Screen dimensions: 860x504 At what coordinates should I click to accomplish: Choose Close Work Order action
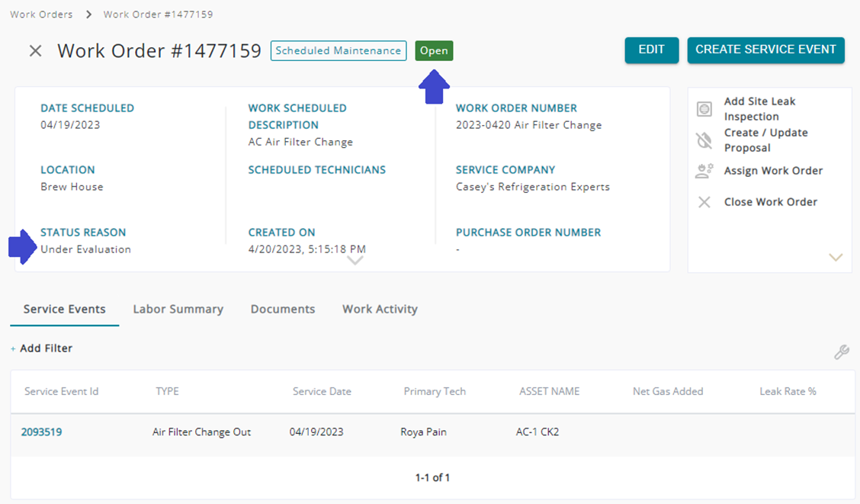pyautogui.click(x=771, y=202)
